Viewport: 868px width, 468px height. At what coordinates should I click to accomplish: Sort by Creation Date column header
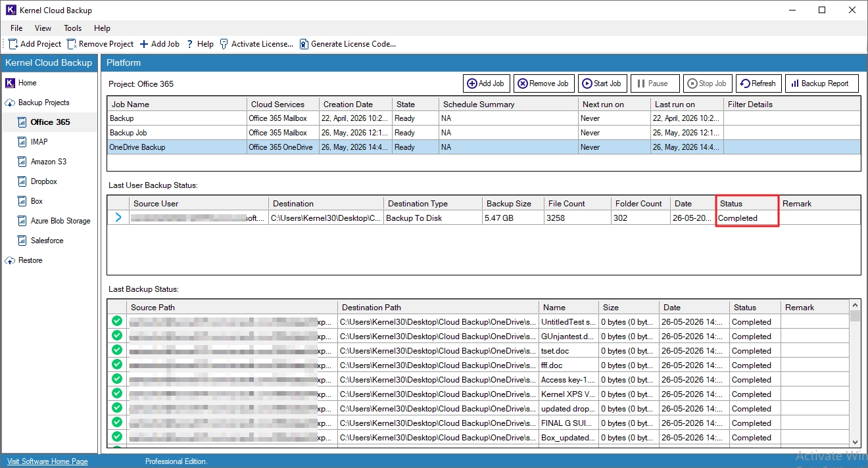click(356, 104)
